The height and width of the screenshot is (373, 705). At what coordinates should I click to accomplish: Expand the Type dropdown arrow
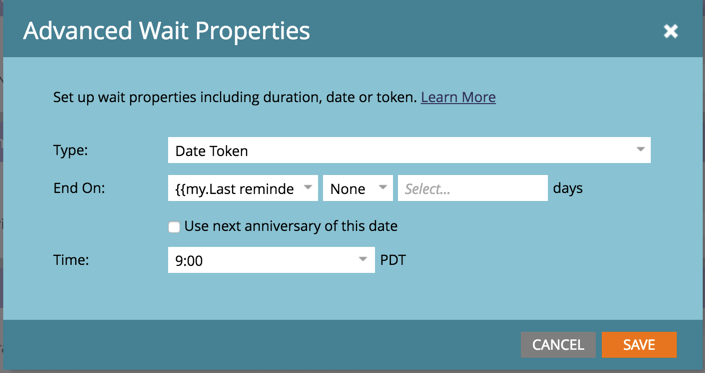pyautogui.click(x=640, y=150)
